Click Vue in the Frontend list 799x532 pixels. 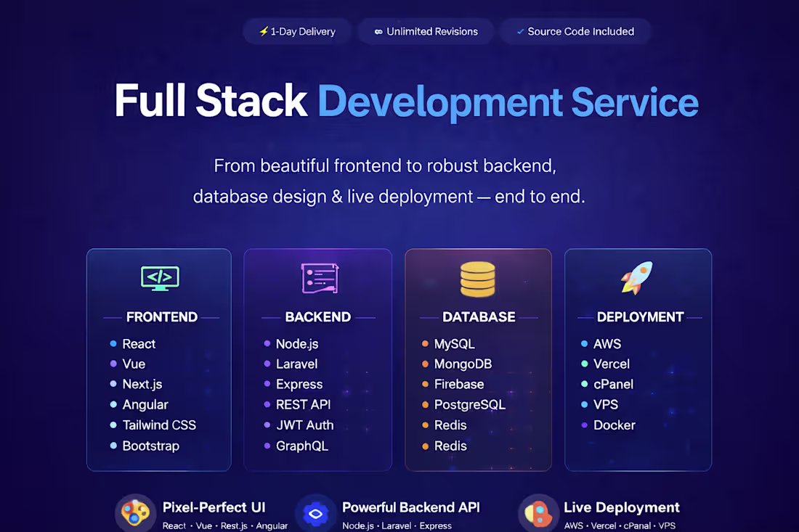[x=134, y=364]
